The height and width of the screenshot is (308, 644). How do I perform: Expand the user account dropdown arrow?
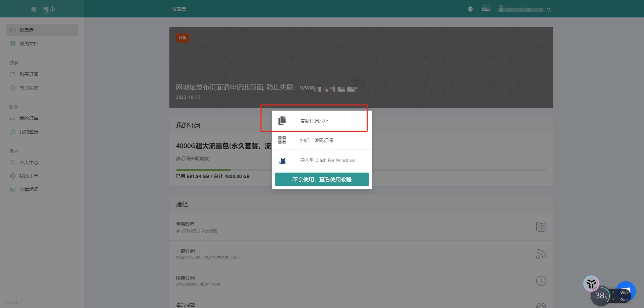549,9
